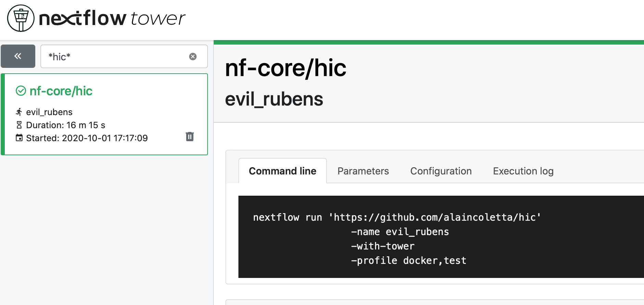Screen dimensions: 644x305
Task: Click the Nextflow Tower control tower logo
Action: [x=21, y=18]
